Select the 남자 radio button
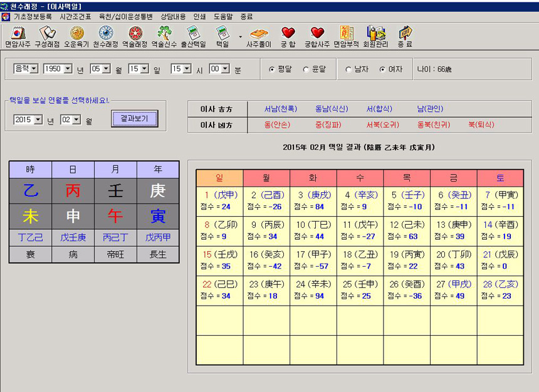The width and height of the screenshot is (539, 392). tap(348, 70)
